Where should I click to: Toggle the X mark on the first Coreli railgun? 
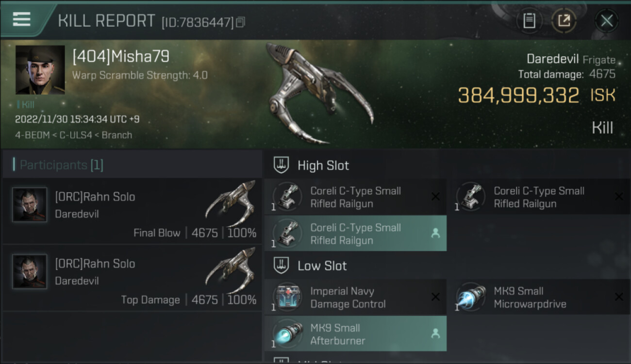[x=435, y=197]
